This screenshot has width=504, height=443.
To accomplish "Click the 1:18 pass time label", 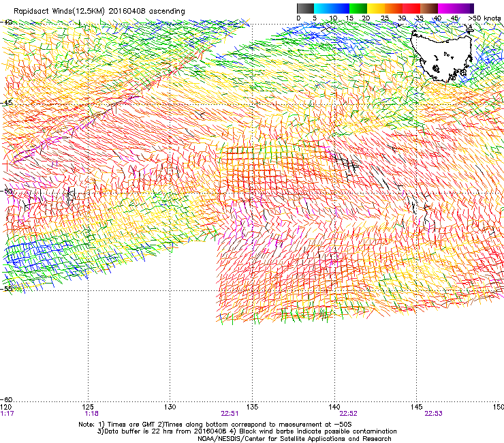I will click(91, 414).
